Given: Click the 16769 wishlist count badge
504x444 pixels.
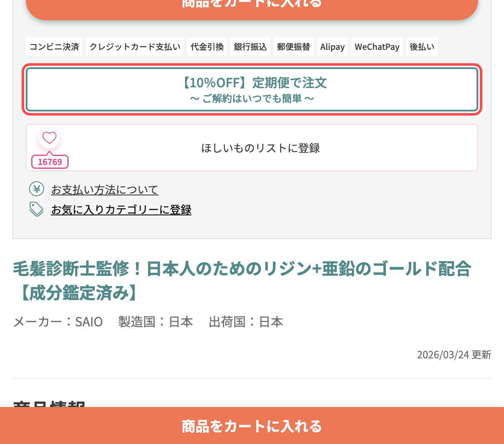Looking at the screenshot, I should point(50,162).
